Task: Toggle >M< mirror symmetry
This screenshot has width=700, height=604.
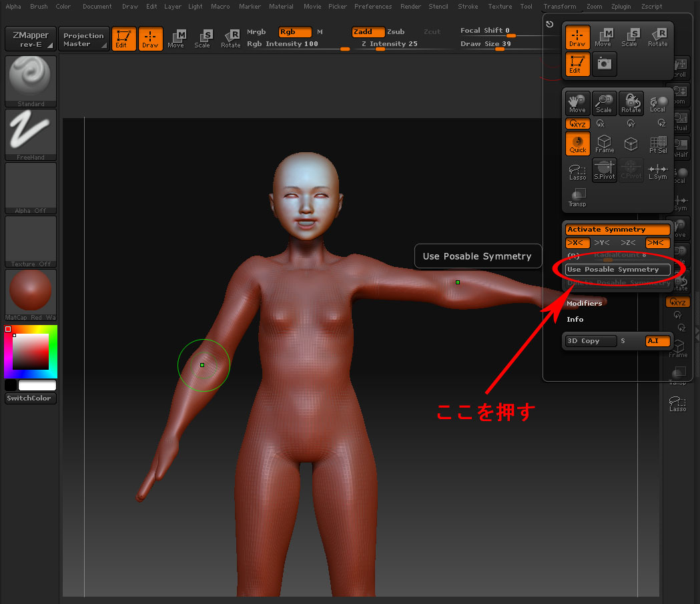Action: (657, 243)
